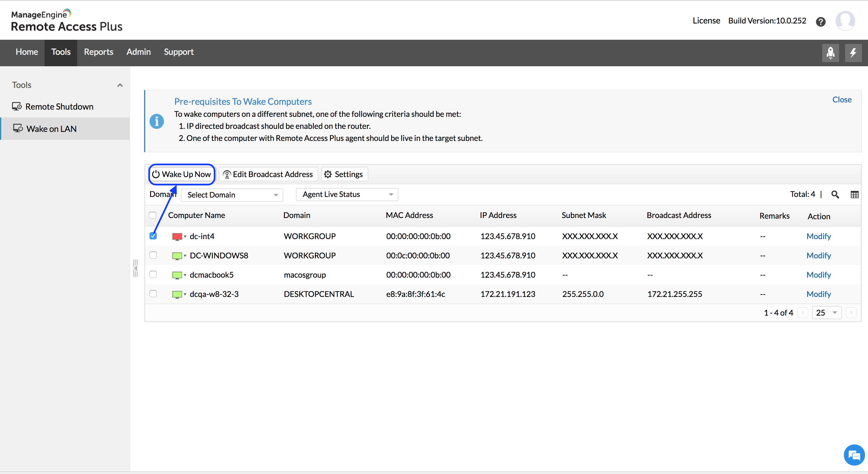Image resolution: width=868 pixels, height=474 pixels.
Task: Check the DC-WINDOWS8 row checkbox
Action: point(153,255)
